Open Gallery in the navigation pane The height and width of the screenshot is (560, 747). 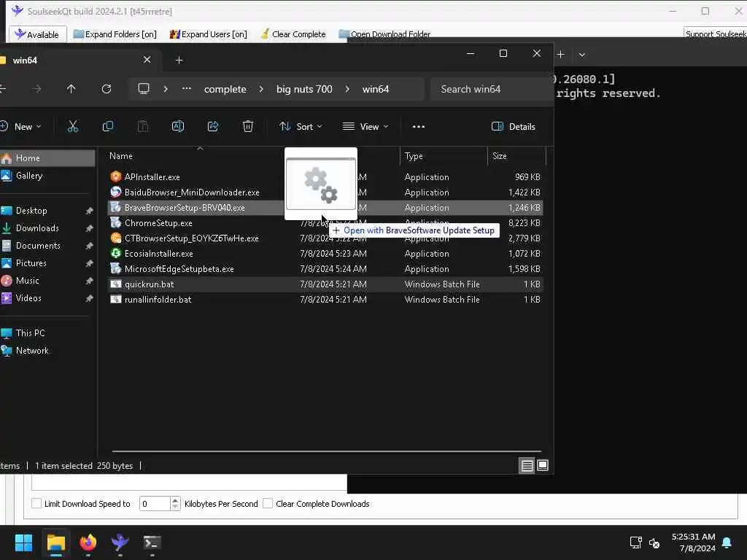coord(47,176)
